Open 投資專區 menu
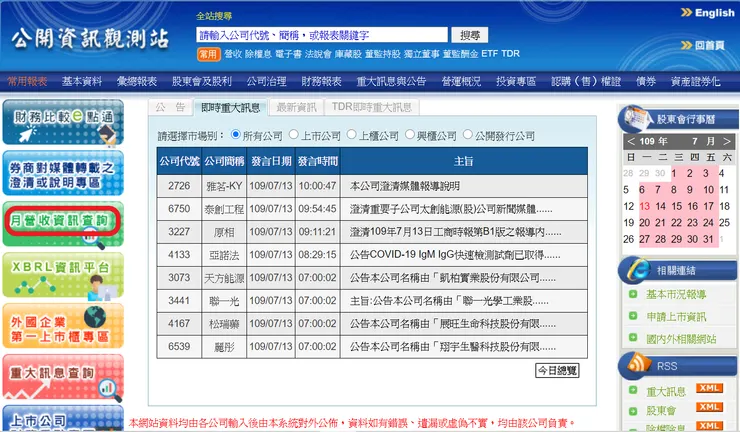740x432 pixels. tap(516, 81)
